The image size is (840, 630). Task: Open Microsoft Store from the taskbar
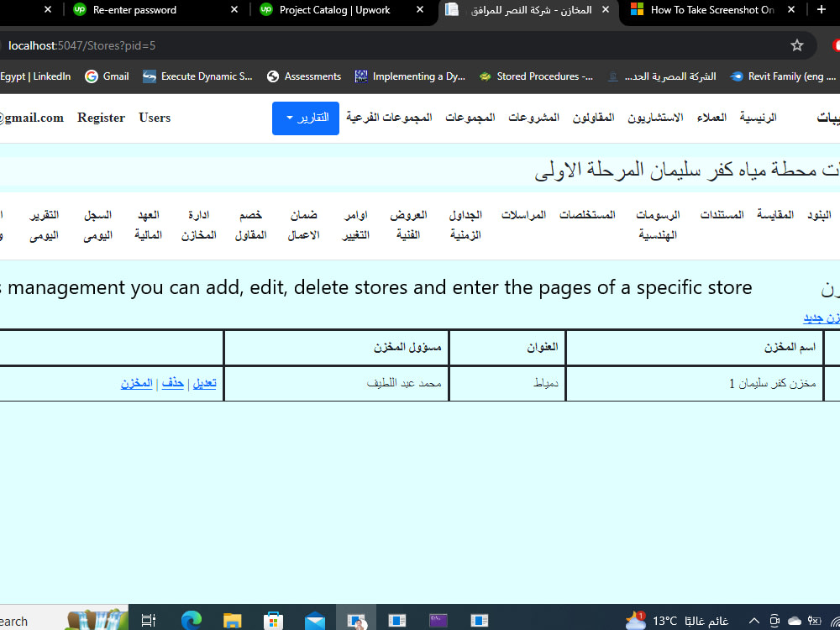click(x=273, y=621)
